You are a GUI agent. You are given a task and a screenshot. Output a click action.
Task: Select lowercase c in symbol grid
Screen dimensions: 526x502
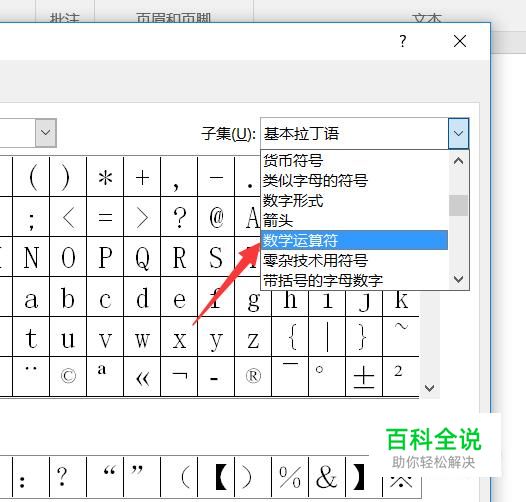(x=105, y=297)
